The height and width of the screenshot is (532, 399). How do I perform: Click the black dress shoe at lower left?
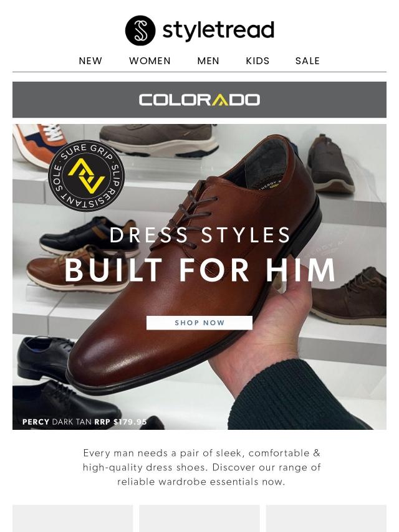click(44, 359)
